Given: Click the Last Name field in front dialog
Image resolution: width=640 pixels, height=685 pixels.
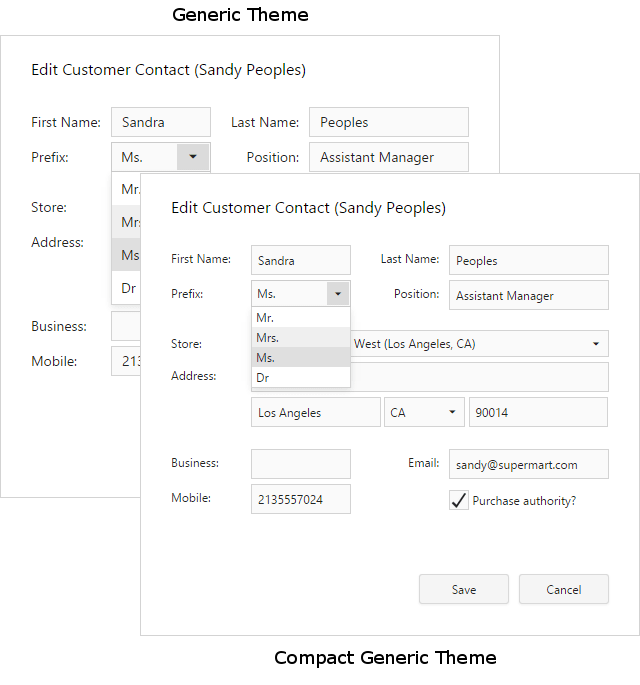Looking at the screenshot, I should (528, 260).
